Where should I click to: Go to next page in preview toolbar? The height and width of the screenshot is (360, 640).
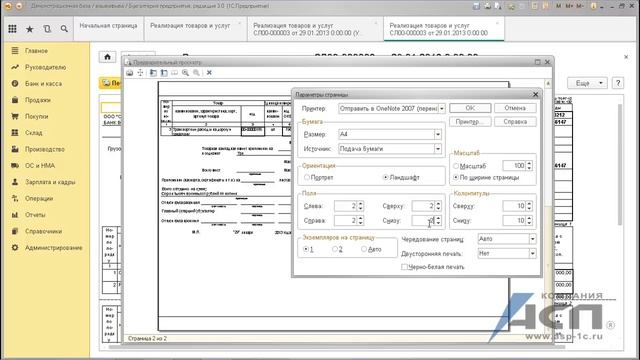(x=164, y=73)
